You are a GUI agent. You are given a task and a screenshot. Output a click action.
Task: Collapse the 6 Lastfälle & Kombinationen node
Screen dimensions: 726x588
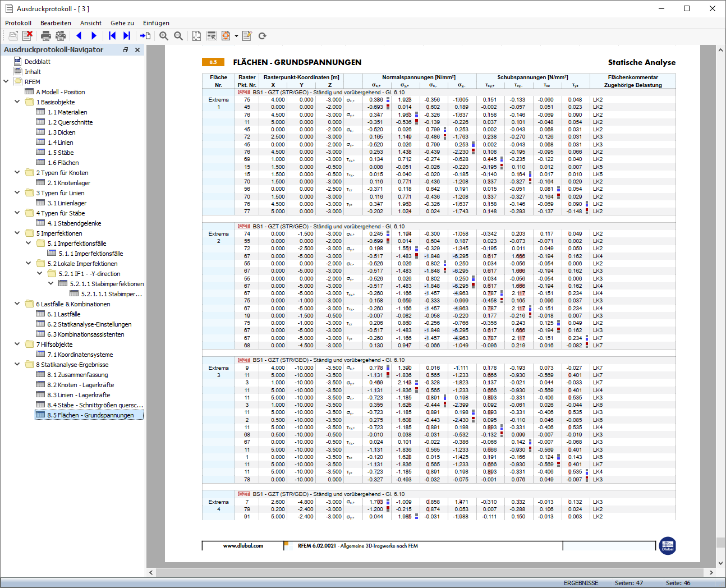17,304
